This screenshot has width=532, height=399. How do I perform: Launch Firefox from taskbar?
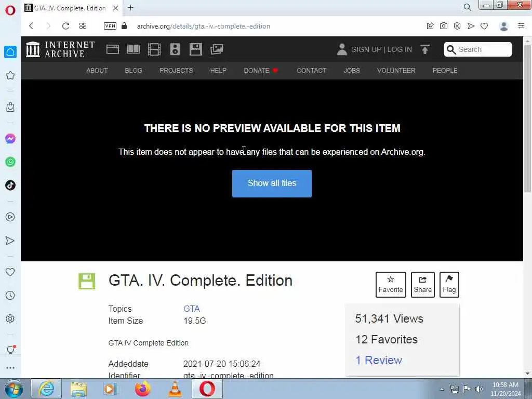coord(142,389)
